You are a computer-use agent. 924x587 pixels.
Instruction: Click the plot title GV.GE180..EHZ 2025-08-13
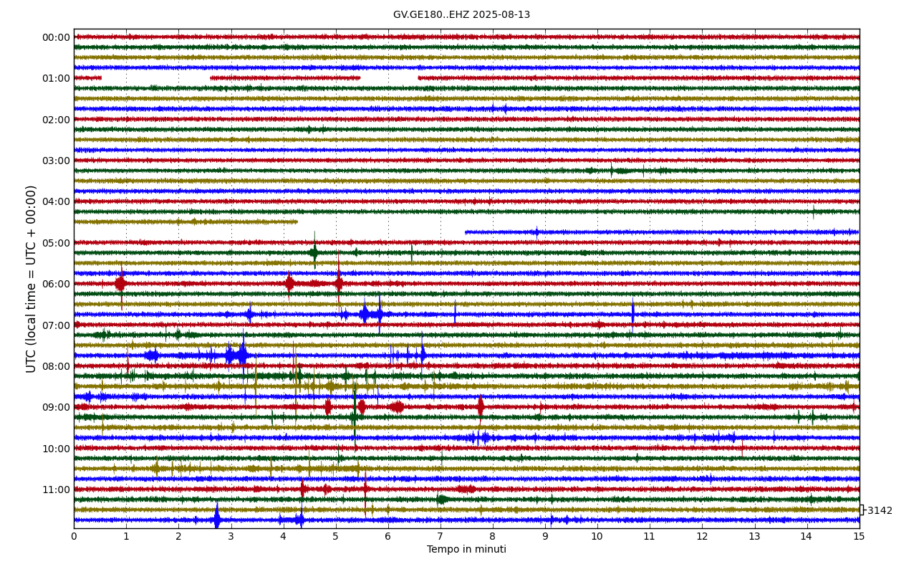pos(461,15)
